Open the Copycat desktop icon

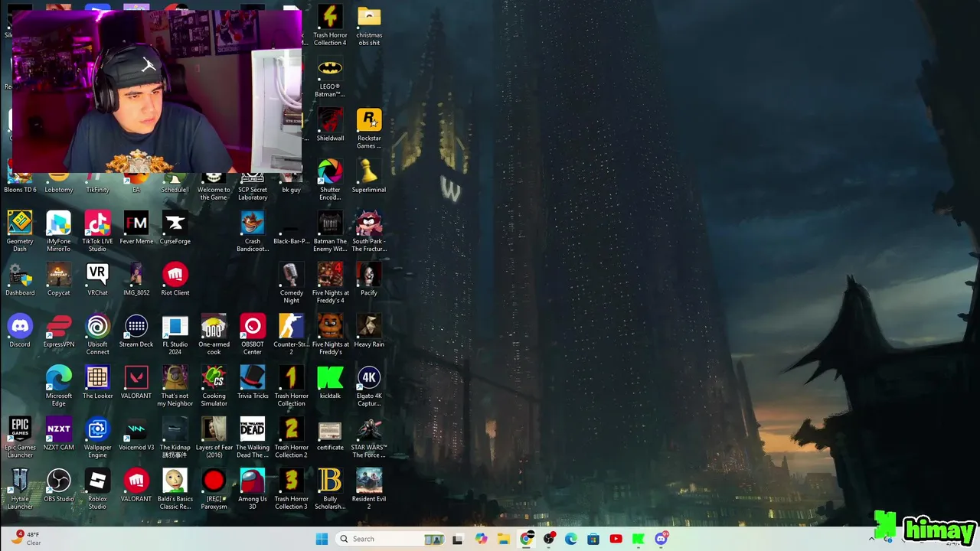[x=58, y=279]
